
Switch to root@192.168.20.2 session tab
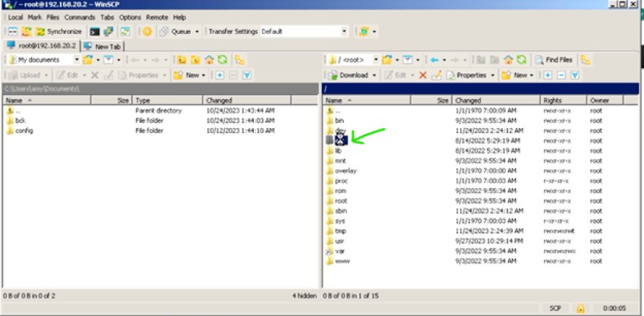point(41,46)
